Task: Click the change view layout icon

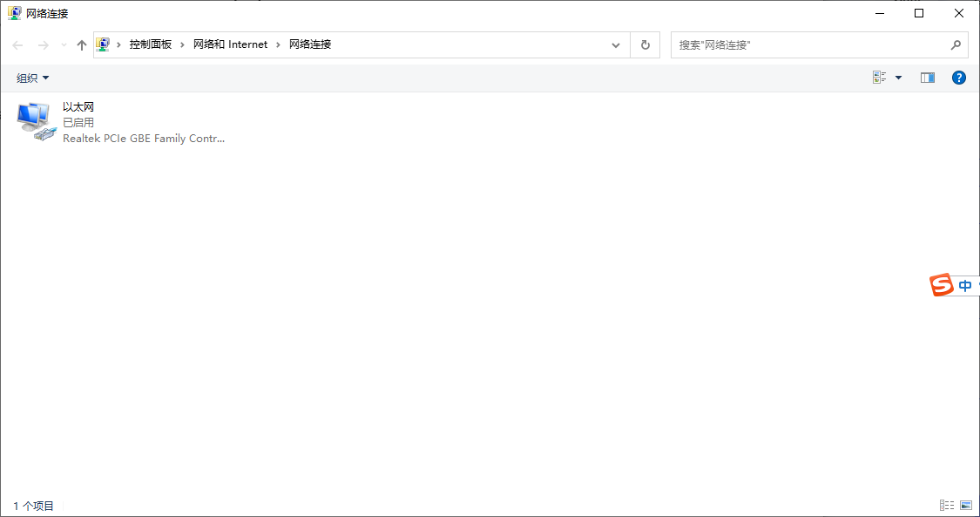Action: 880,78
